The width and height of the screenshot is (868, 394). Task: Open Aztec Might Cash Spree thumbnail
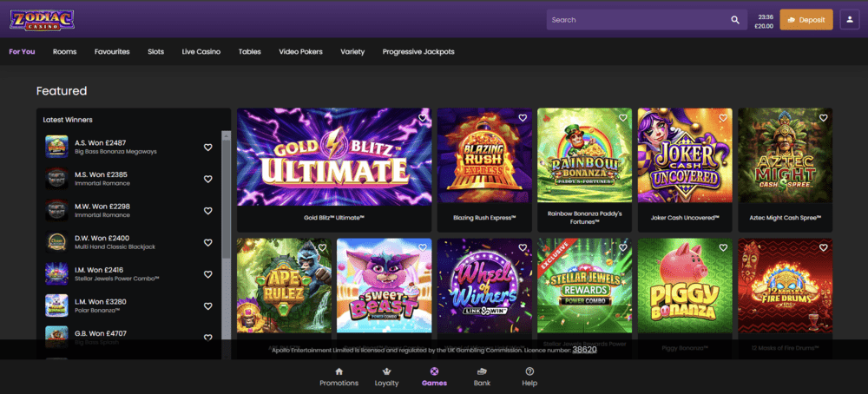click(785, 155)
